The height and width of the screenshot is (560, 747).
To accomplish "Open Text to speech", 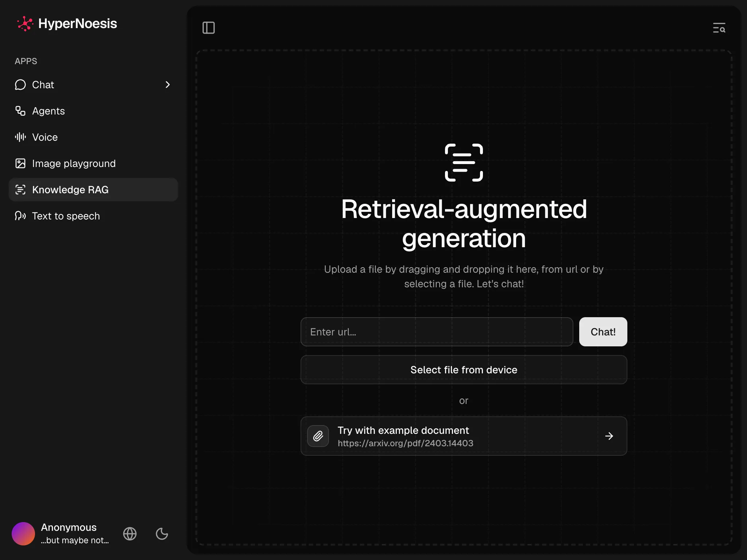I will point(93,216).
